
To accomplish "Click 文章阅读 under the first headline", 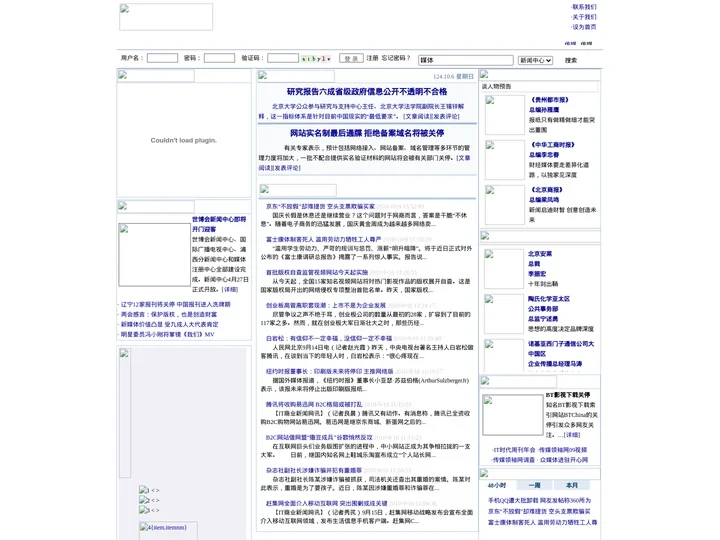I will click(x=417, y=117).
